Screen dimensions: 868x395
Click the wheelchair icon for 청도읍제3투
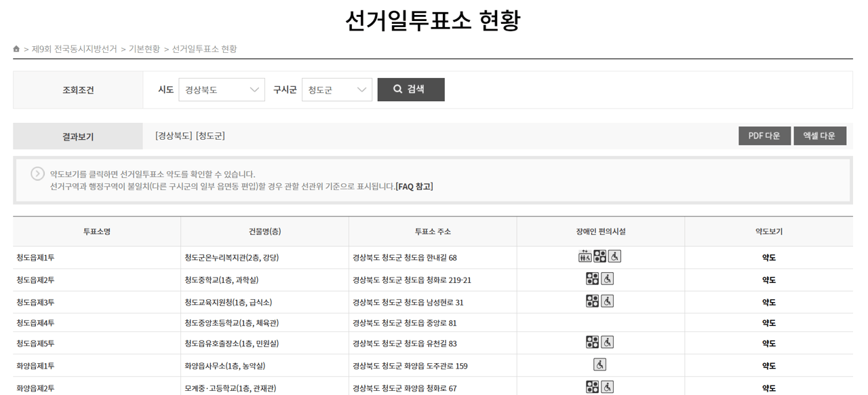click(608, 301)
